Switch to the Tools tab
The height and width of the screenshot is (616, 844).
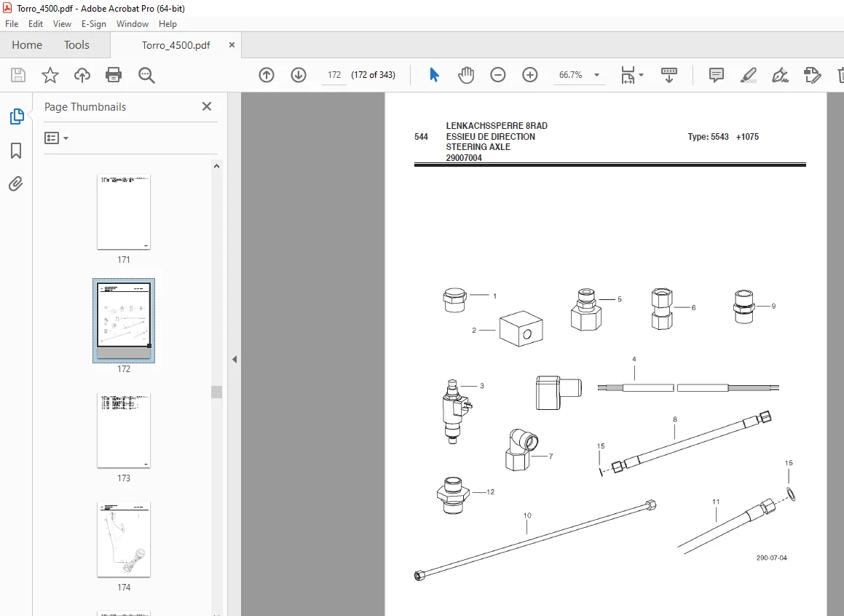76,45
